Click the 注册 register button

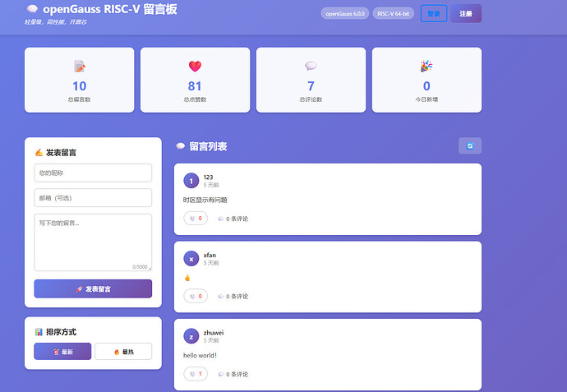466,14
